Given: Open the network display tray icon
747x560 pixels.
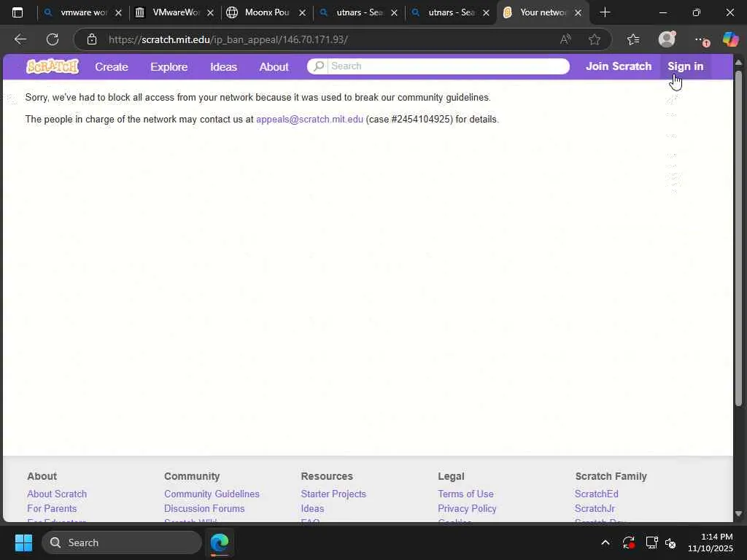Looking at the screenshot, I should [651, 542].
